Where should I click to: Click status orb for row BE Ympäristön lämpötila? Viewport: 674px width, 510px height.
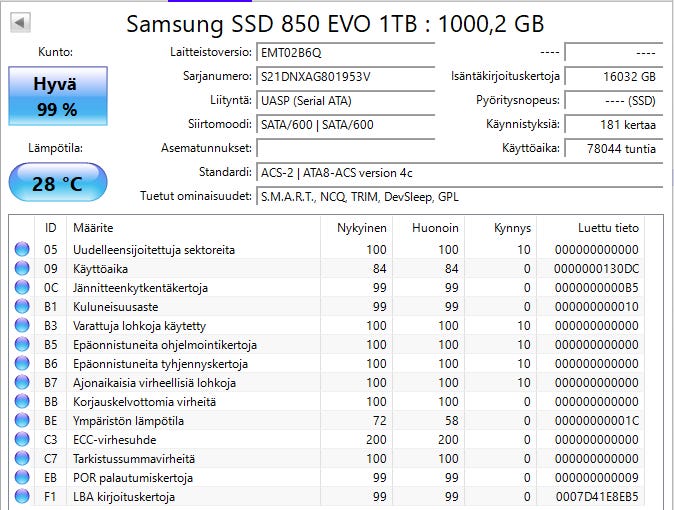point(22,420)
